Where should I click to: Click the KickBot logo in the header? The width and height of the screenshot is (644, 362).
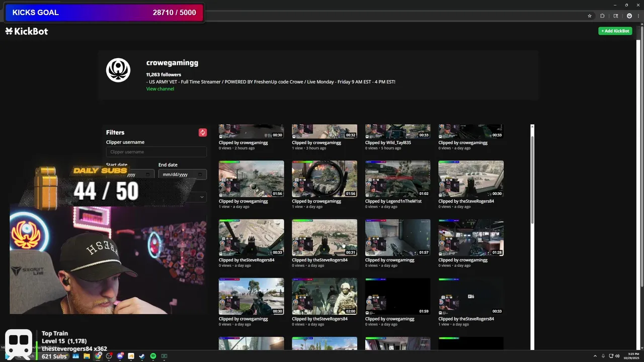[x=27, y=31]
